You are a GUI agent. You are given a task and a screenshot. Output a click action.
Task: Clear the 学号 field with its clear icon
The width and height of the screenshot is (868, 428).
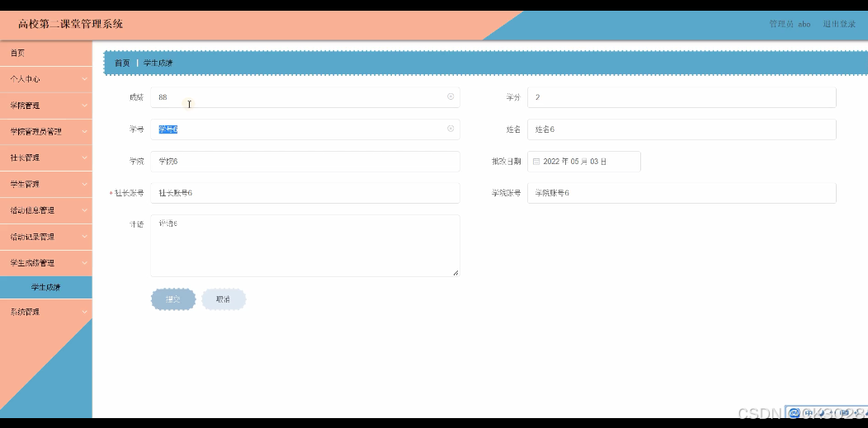(x=451, y=129)
